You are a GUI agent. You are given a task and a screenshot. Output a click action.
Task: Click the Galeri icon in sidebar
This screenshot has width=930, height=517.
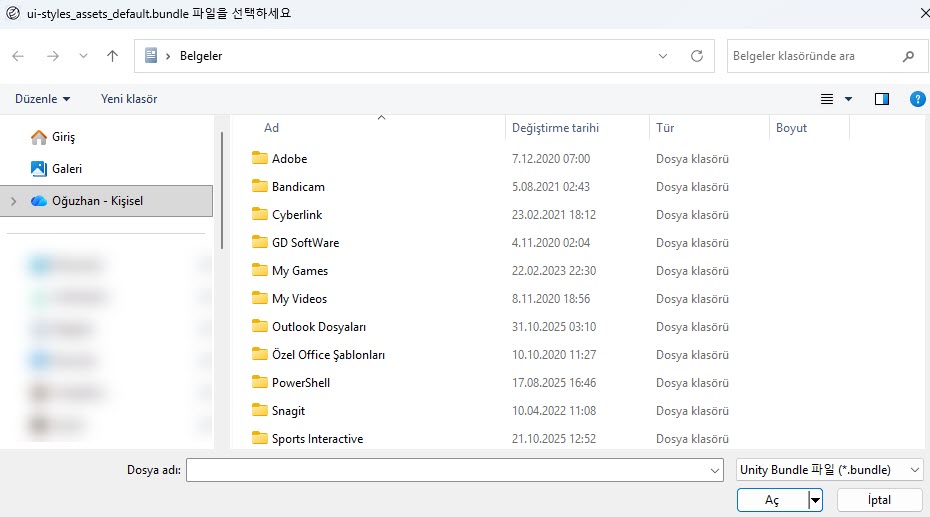(x=39, y=169)
